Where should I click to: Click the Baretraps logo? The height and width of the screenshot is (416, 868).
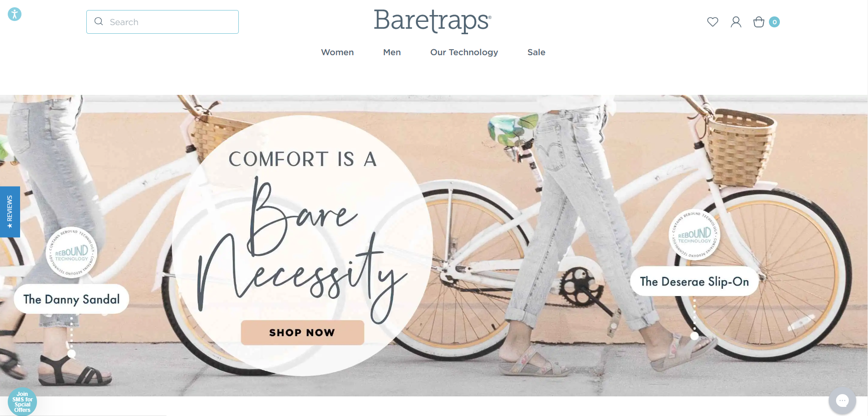pyautogui.click(x=432, y=21)
